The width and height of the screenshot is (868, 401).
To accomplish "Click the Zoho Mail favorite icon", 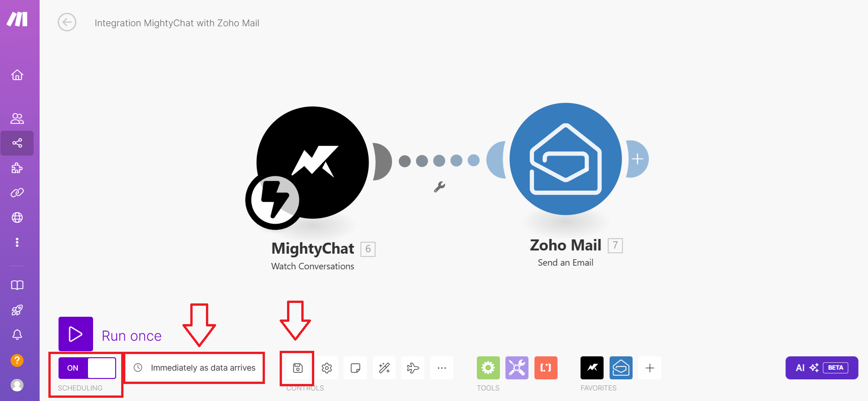I will click(621, 368).
